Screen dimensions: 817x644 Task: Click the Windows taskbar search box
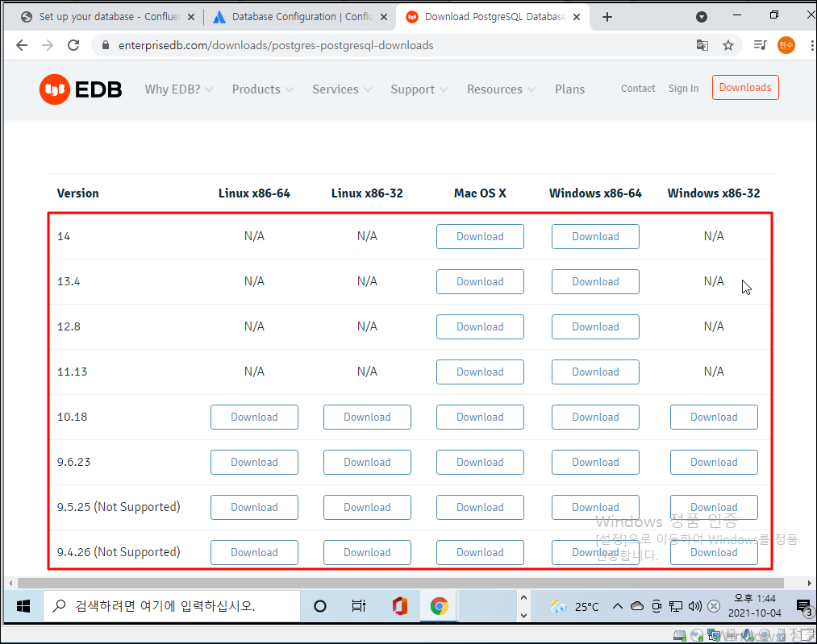(172, 606)
